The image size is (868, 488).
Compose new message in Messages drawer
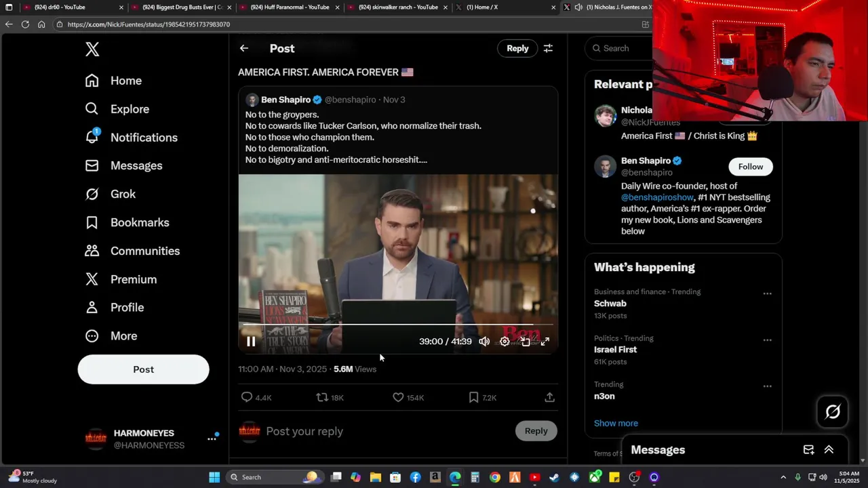[808, 450]
